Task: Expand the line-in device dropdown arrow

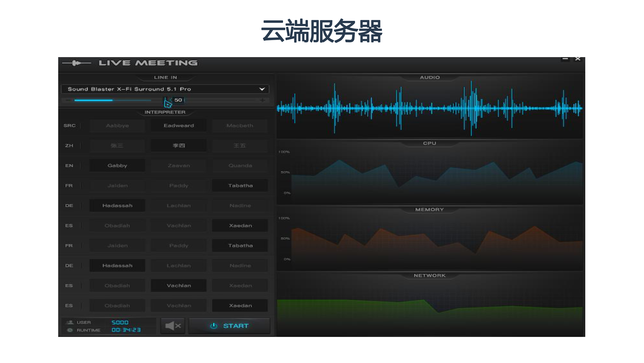Action: pos(262,89)
